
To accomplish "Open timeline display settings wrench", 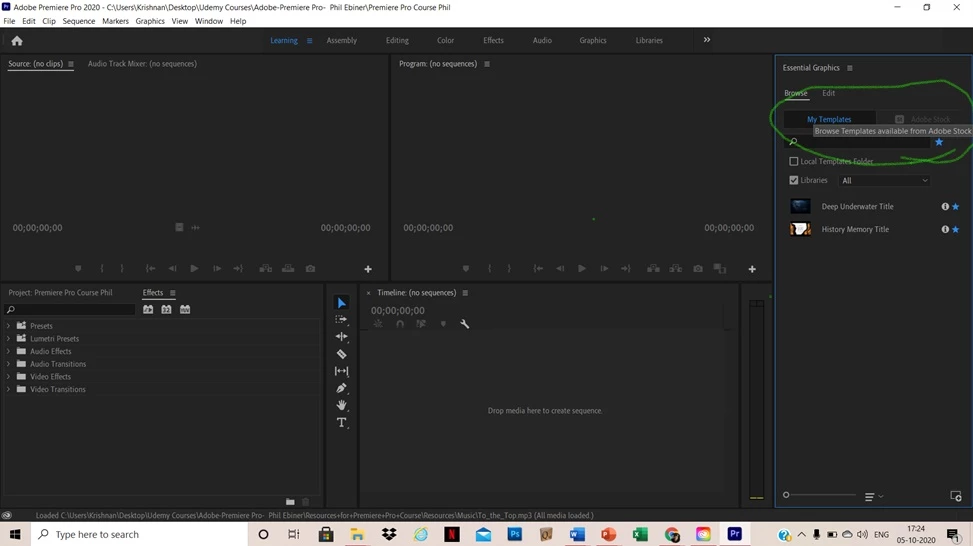I will pyautogui.click(x=464, y=324).
